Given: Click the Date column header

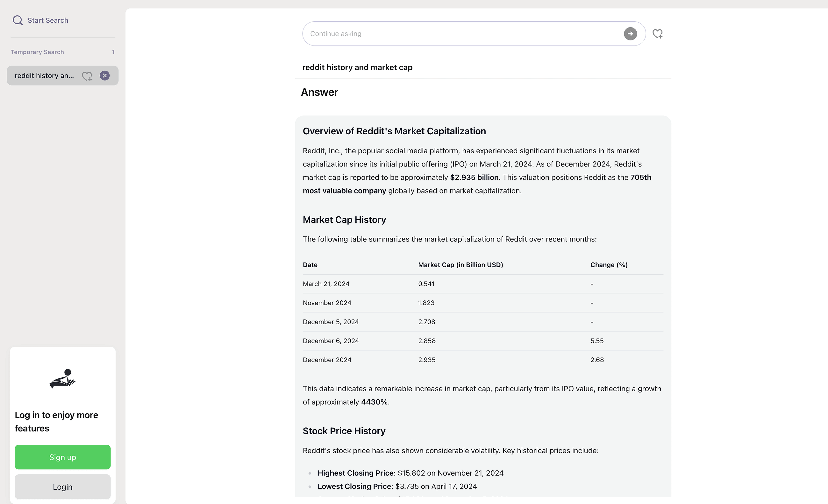Looking at the screenshot, I should (x=310, y=265).
